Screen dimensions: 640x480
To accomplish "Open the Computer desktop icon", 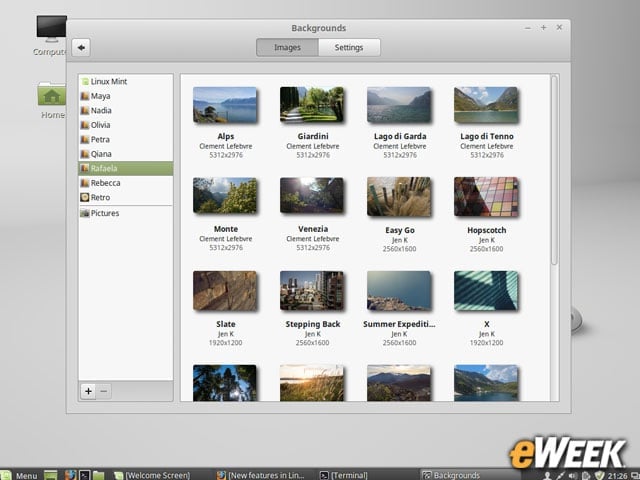I will (51, 35).
